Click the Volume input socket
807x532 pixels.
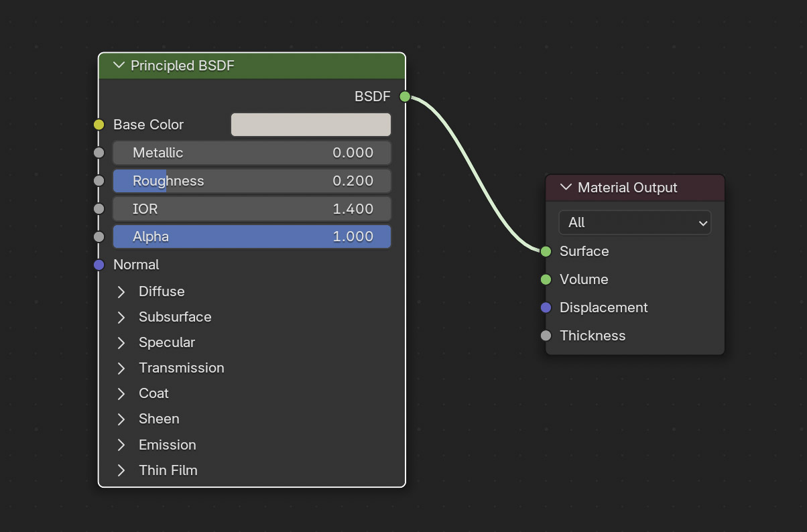546,279
